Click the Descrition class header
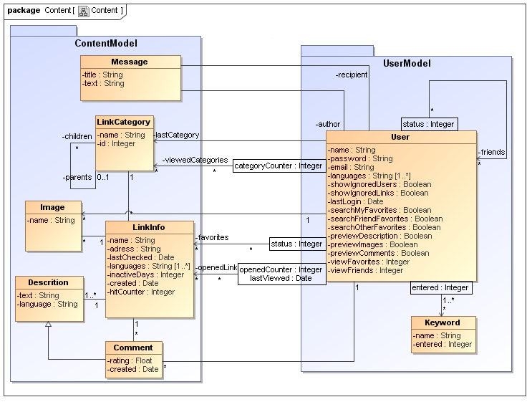 pyautogui.click(x=49, y=282)
